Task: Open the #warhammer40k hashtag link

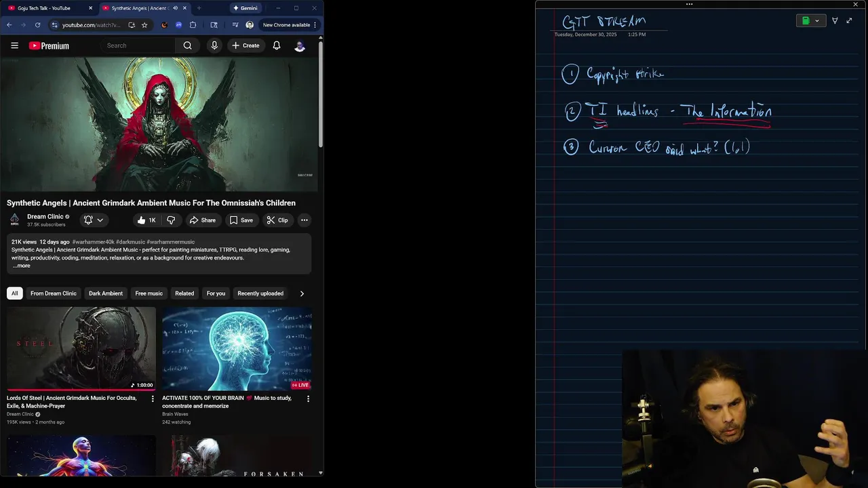Action: (x=93, y=242)
